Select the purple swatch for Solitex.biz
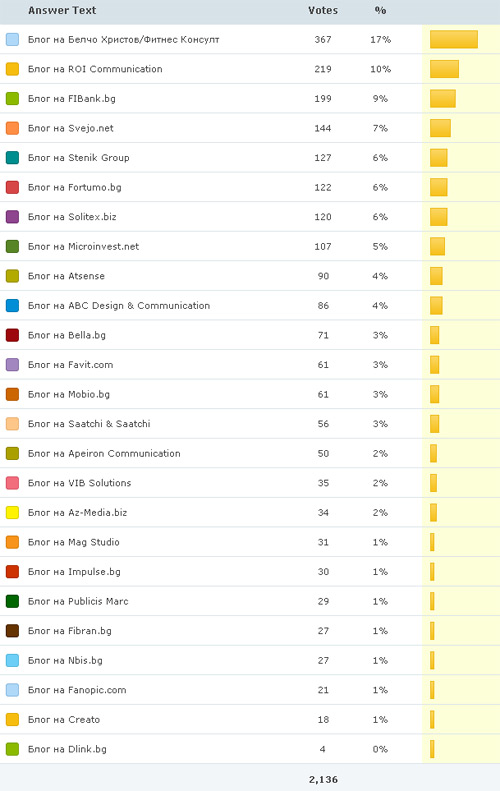500x791 pixels. 12,217
